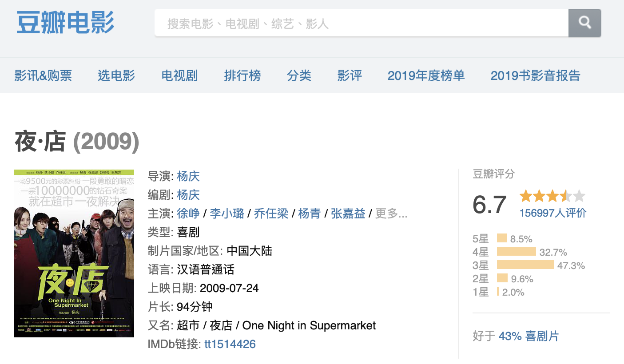
Task: Open the 2019年度榜单 link
Action: (x=426, y=75)
